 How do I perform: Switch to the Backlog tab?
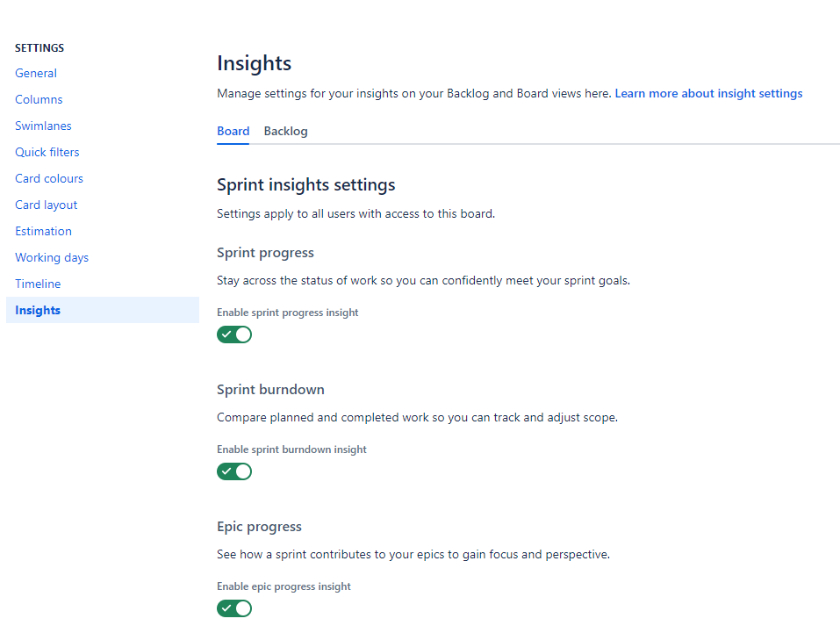pyautogui.click(x=285, y=131)
